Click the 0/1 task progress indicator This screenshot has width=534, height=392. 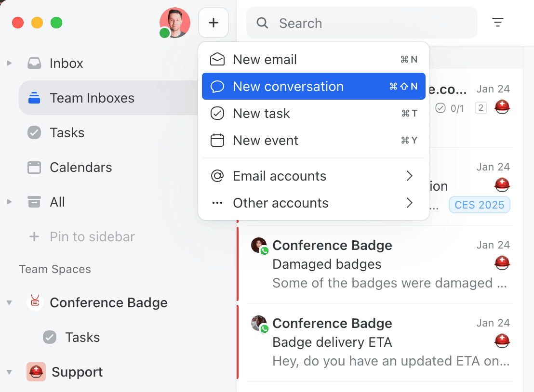pos(450,108)
